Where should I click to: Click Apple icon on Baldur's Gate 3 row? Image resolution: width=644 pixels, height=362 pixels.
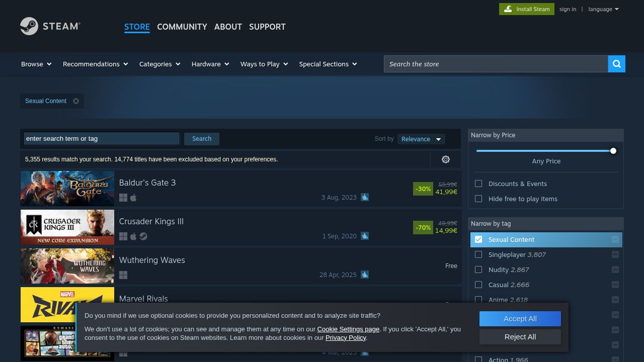point(133,198)
